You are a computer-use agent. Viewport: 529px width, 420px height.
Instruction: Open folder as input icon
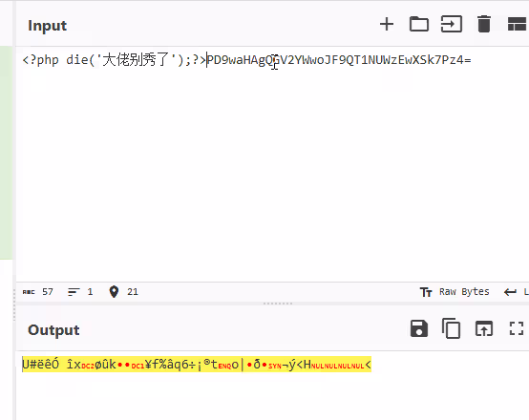coord(419,24)
